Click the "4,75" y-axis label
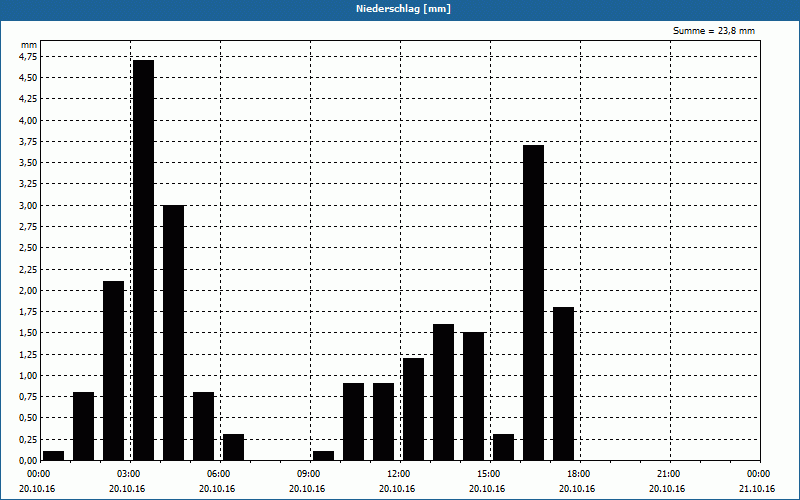 click(28, 57)
